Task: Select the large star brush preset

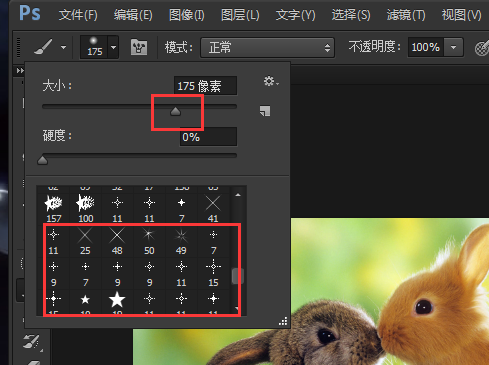Action: click(117, 302)
